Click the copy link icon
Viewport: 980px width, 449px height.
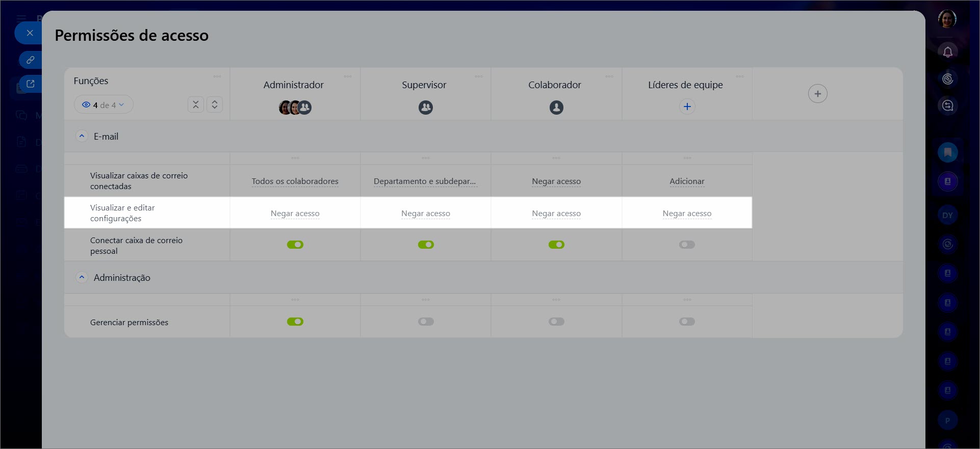(x=30, y=60)
